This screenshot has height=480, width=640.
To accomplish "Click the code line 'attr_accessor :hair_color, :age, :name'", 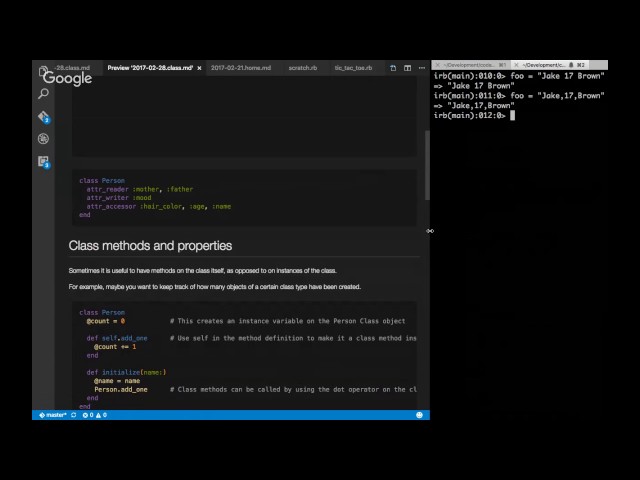I will (159, 207).
